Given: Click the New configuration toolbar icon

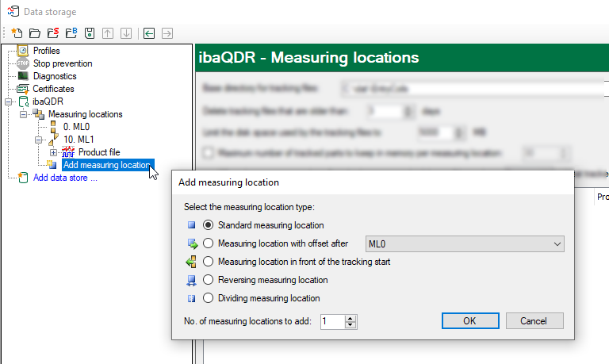Looking at the screenshot, I should [x=17, y=33].
